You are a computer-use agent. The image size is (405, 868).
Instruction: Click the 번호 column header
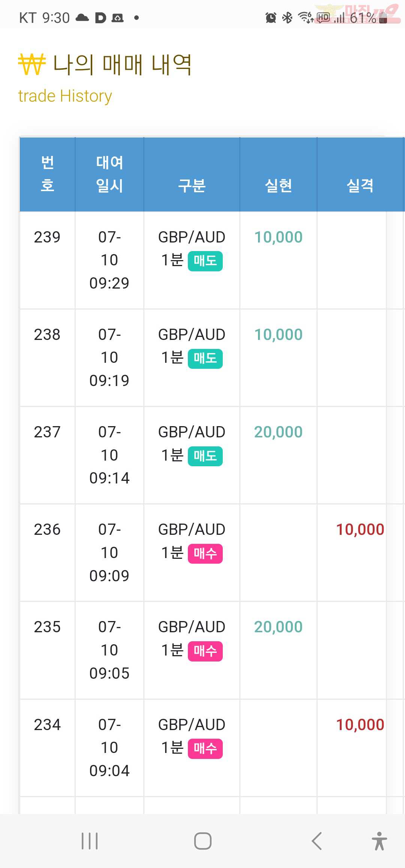point(47,174)
